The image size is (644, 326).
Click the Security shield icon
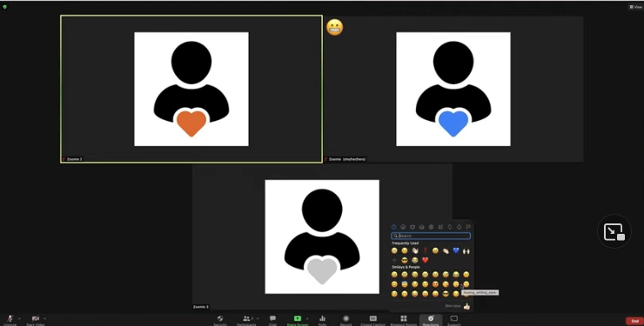[220, 319]
